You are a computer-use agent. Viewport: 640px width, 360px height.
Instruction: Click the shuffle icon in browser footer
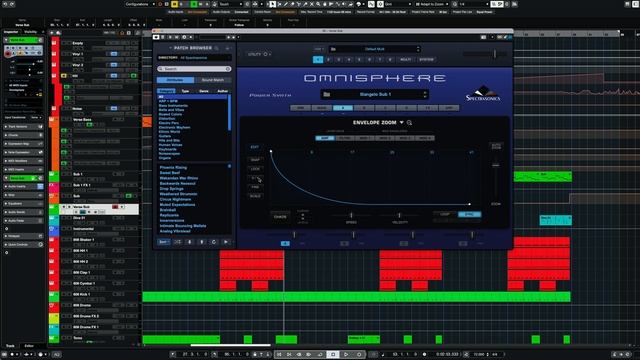click(x=178, y=242)
